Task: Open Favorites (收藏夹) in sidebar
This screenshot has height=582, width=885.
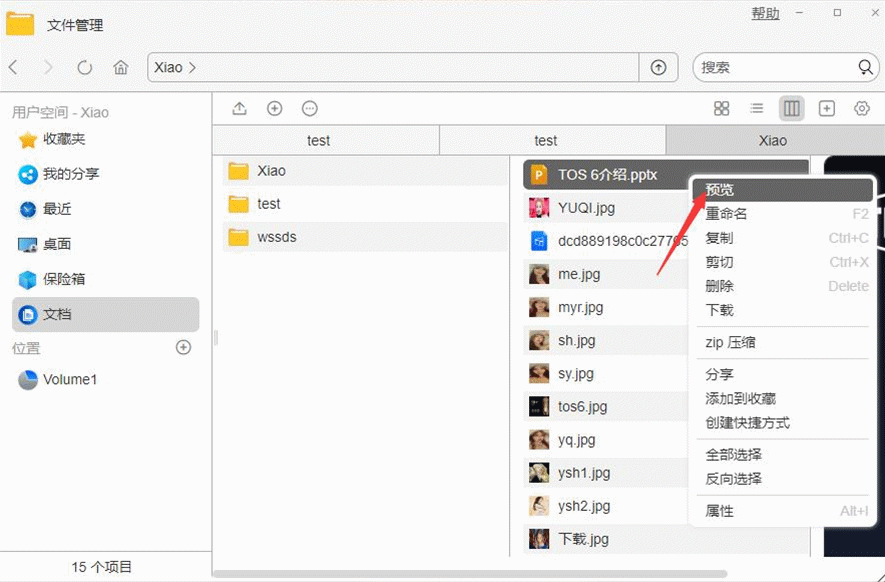Action: point(105,139)
